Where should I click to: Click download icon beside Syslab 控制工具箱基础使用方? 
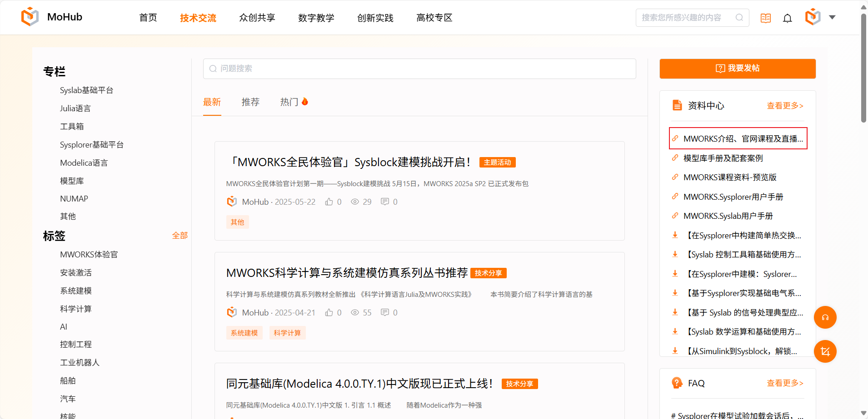coord(675,254)
